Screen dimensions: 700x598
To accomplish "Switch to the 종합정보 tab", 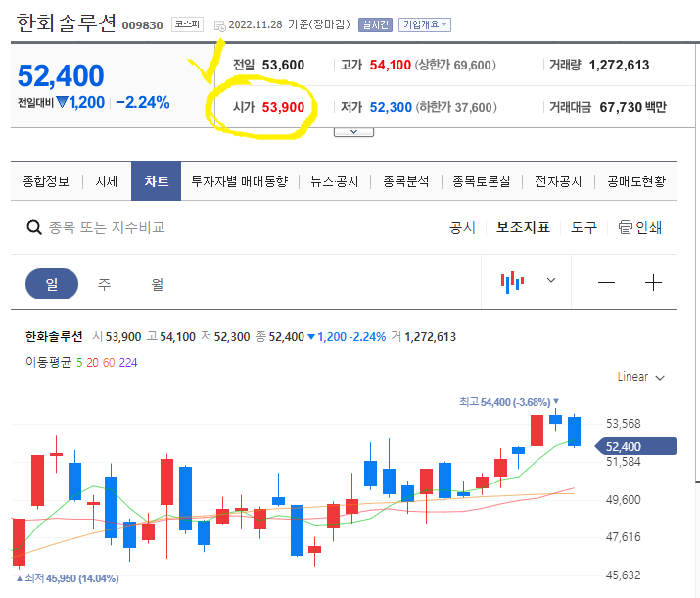I will (46, 182).
